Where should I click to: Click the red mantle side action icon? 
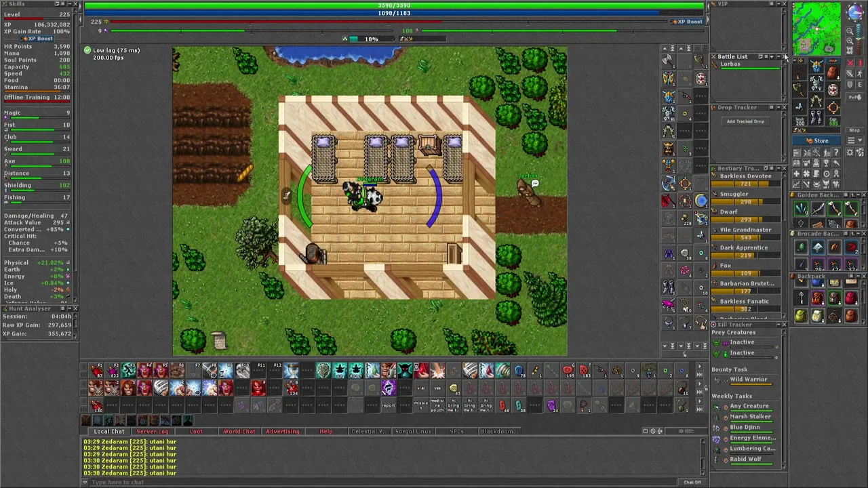(x=667, y=200)
